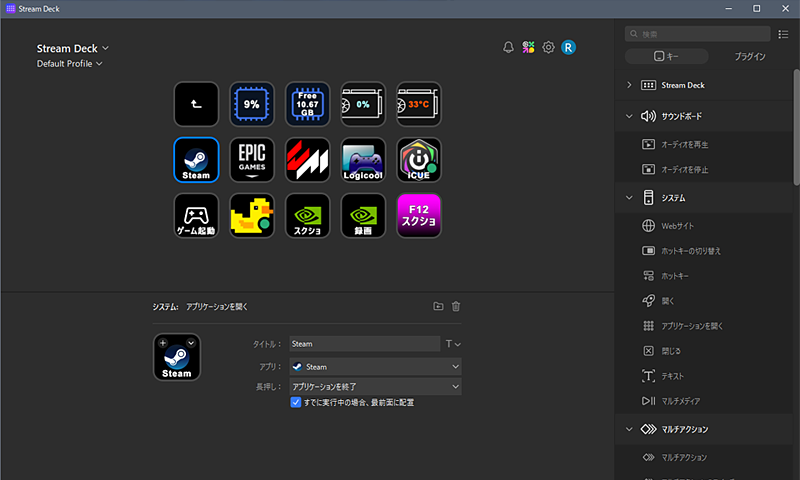The image size is (800, 480).
Task: Click the Epic Games key
Action: [252, 160]
